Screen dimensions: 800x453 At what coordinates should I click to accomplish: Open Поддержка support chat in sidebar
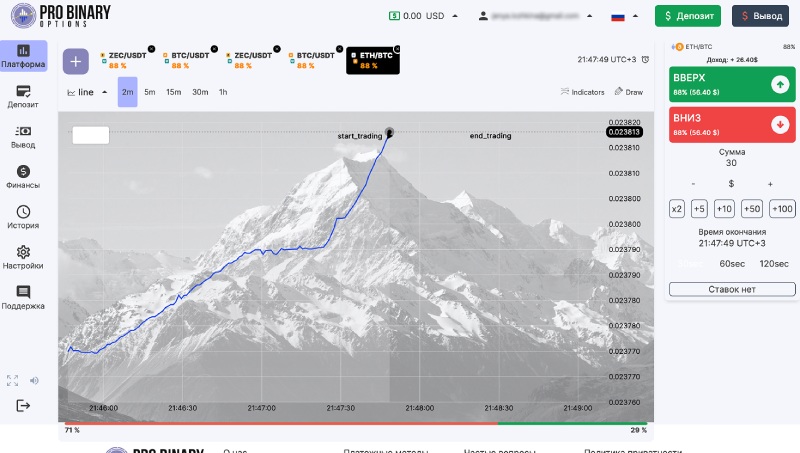coord(23,298)
